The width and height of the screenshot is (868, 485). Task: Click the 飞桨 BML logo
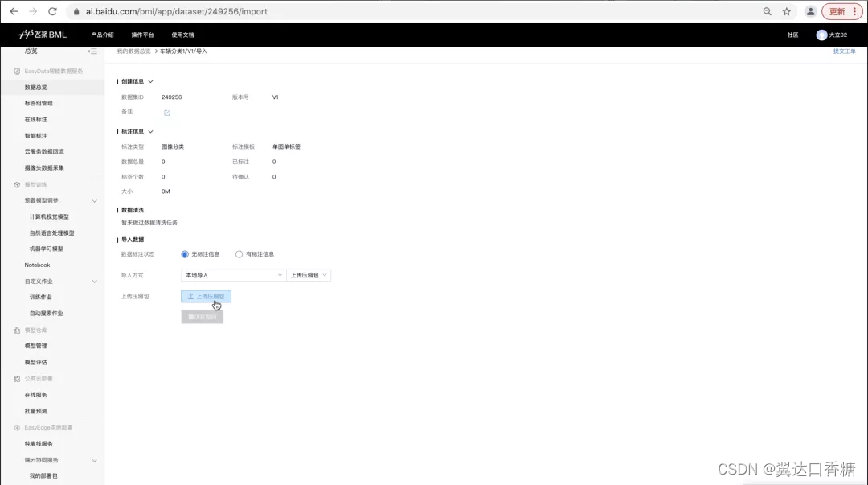point(43,35)
